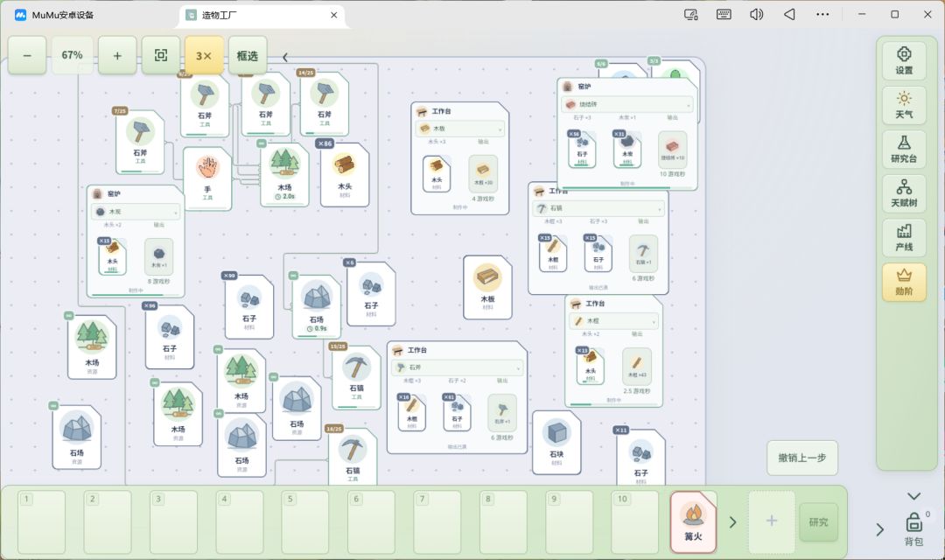Select the 石斧 card showing 7/25
Viewport: 945px width, 560px height.
click(x=140, y=143)
